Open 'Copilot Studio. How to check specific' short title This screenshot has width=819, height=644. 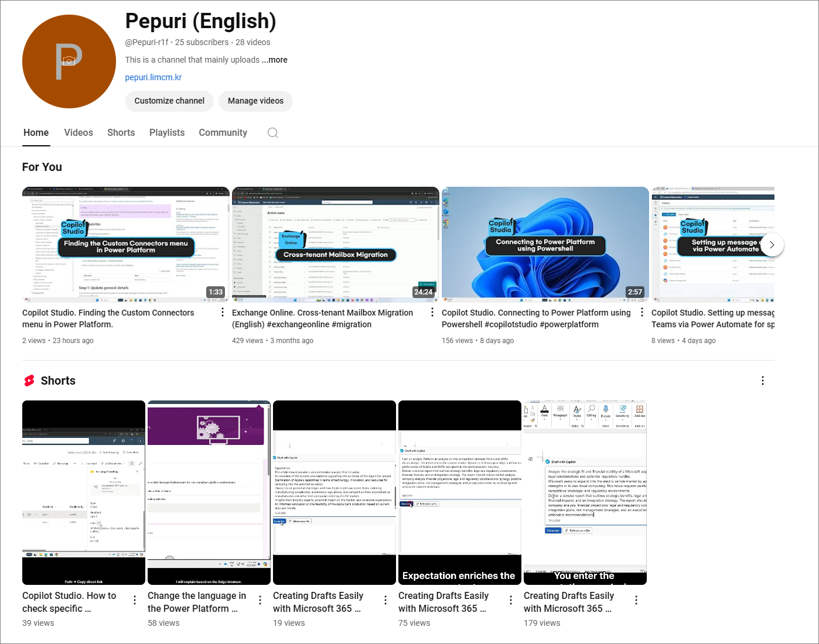click(69, 602)
